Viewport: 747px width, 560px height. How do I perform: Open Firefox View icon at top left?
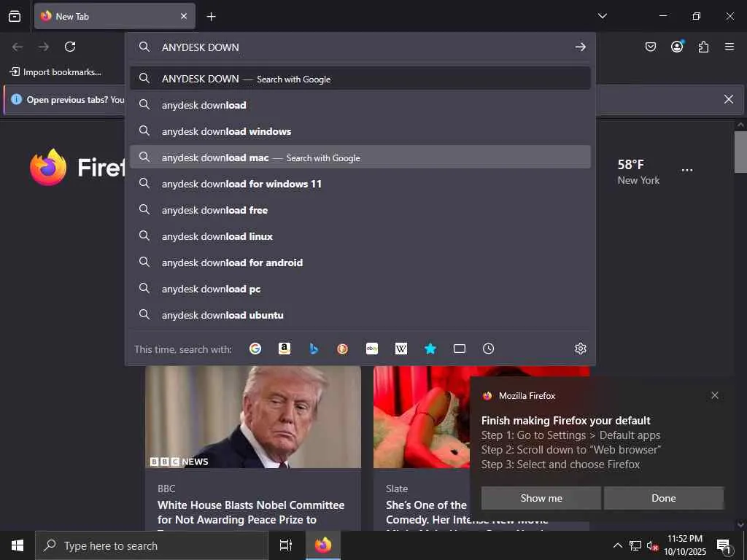click(15, 16)
